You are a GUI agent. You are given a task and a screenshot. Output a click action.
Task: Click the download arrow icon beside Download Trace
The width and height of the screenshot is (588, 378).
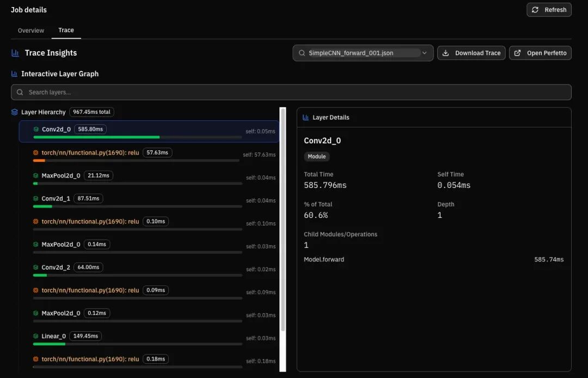(x=445, y=53)
